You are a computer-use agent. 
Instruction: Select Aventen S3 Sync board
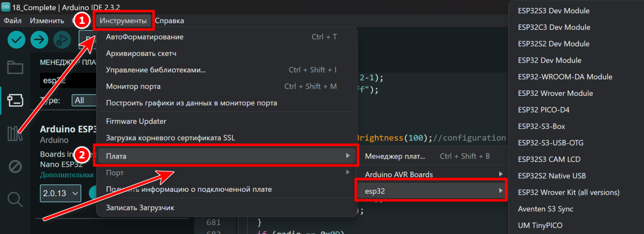pos(576,209)
